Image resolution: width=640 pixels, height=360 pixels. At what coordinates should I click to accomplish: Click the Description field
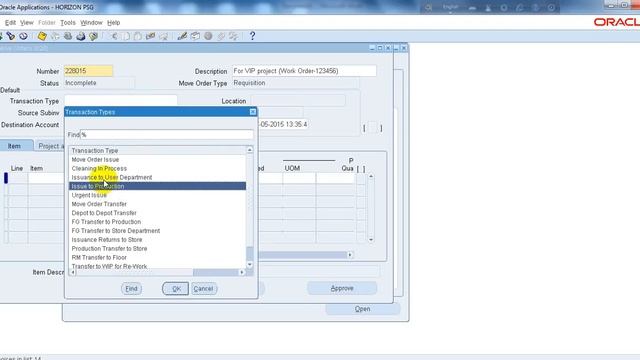coord(304,71)
